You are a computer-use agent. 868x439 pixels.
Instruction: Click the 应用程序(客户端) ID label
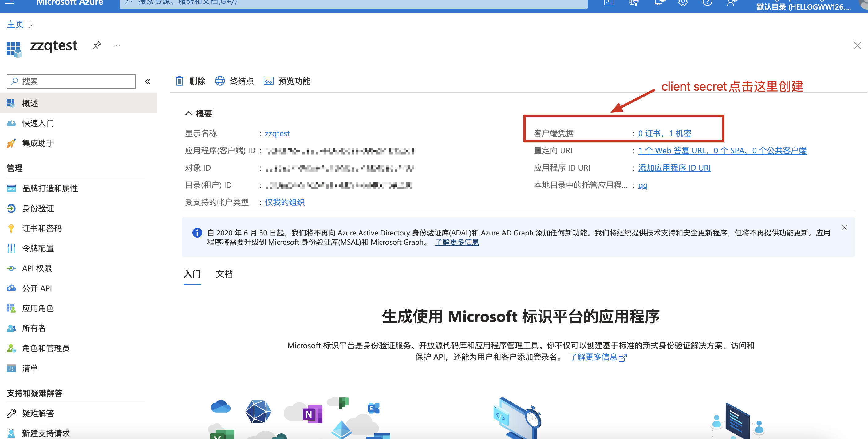coord(220,150)
